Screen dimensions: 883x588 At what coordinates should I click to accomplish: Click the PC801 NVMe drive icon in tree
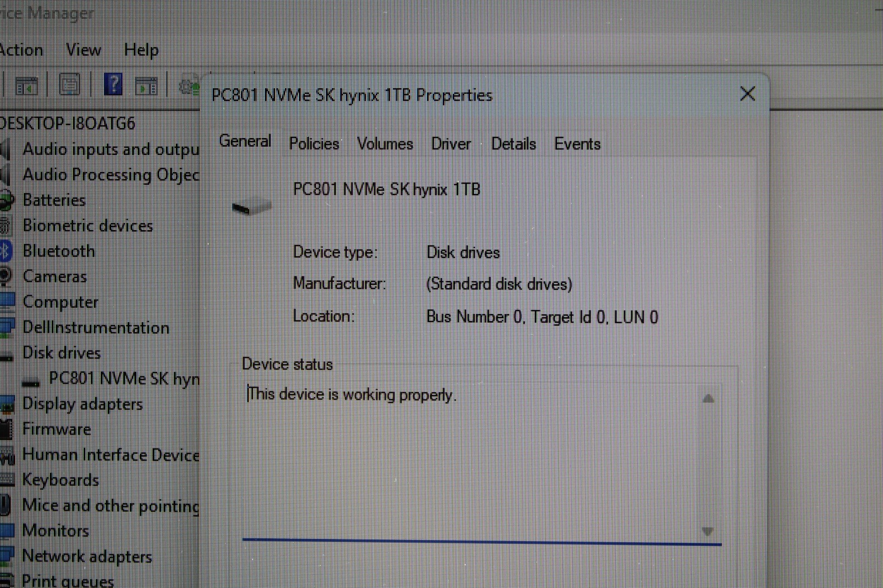[31, 382]
